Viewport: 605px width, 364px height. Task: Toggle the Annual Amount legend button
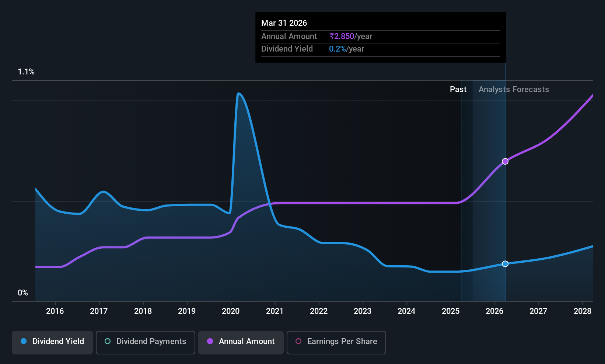(x=241, y=342)
